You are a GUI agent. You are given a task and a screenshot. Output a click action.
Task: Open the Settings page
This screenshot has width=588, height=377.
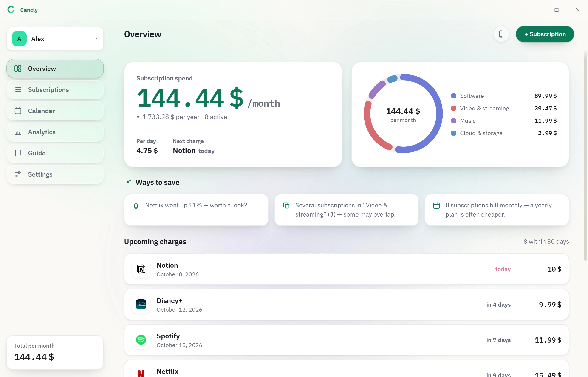pos(55,174)
